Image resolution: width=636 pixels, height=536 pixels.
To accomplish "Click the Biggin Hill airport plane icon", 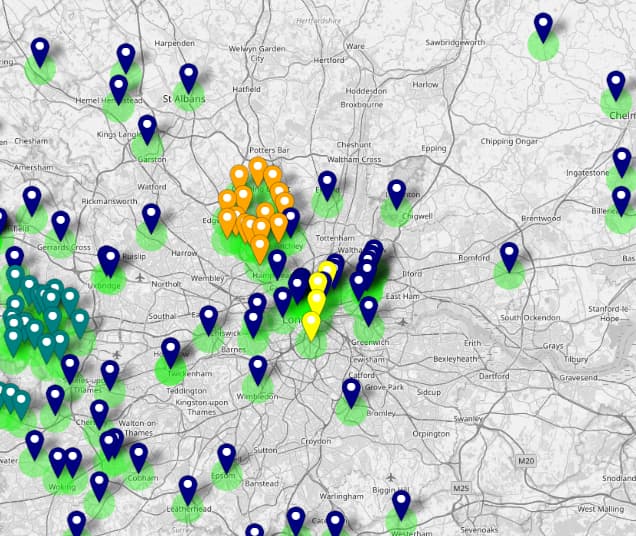I will pyautogui.click(x=390, y=476).
